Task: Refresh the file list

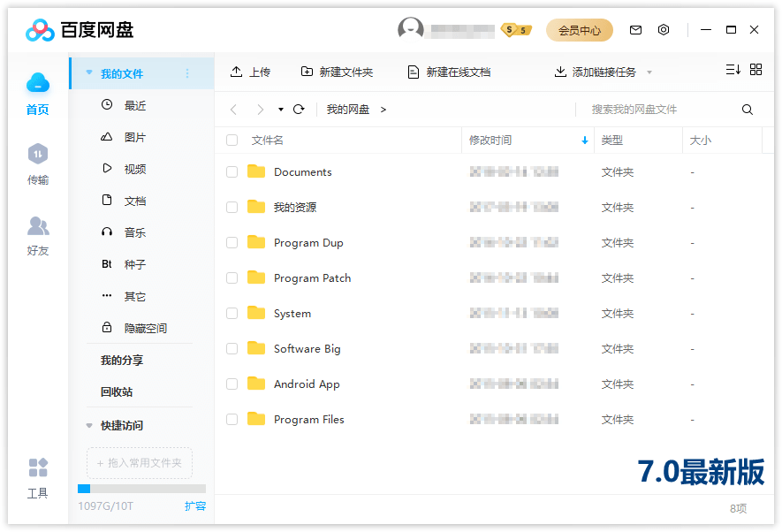Action: coord(299,109)
